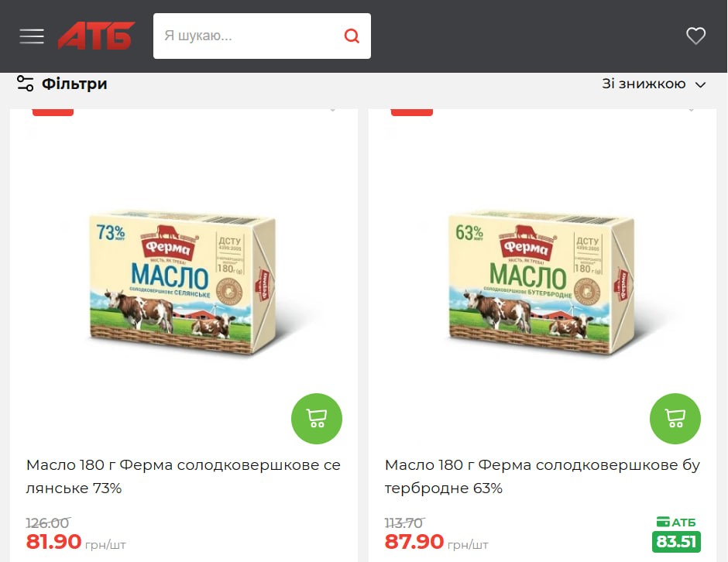This screenshot has height=562, width=728.
Task: Click the crossed-out 126.00 old price
Action: (x=48, y=523)
